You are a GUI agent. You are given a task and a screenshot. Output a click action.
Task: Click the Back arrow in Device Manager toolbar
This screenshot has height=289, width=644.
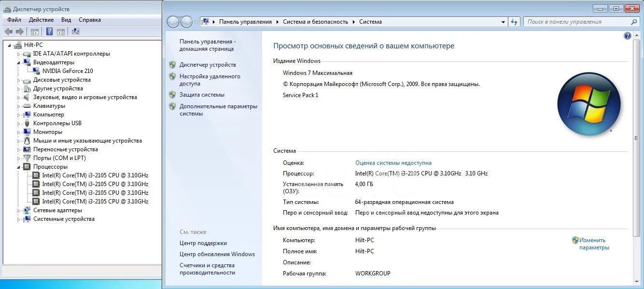[x=9, y=31]
